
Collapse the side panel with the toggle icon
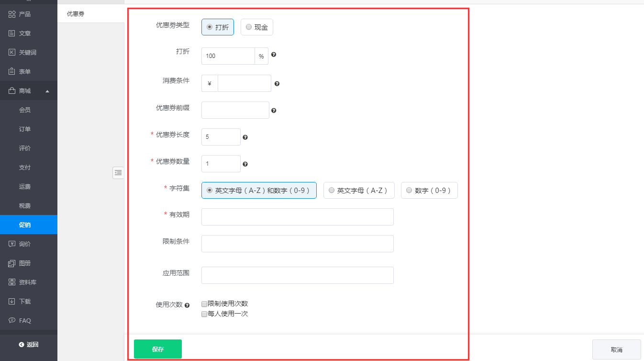[118, 172]
